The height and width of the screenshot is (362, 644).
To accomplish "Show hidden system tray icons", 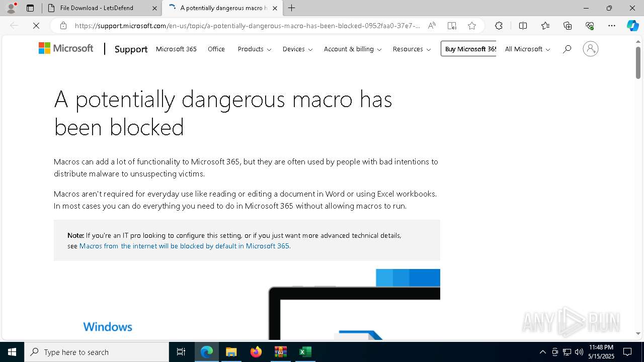I will coord(542,352).
